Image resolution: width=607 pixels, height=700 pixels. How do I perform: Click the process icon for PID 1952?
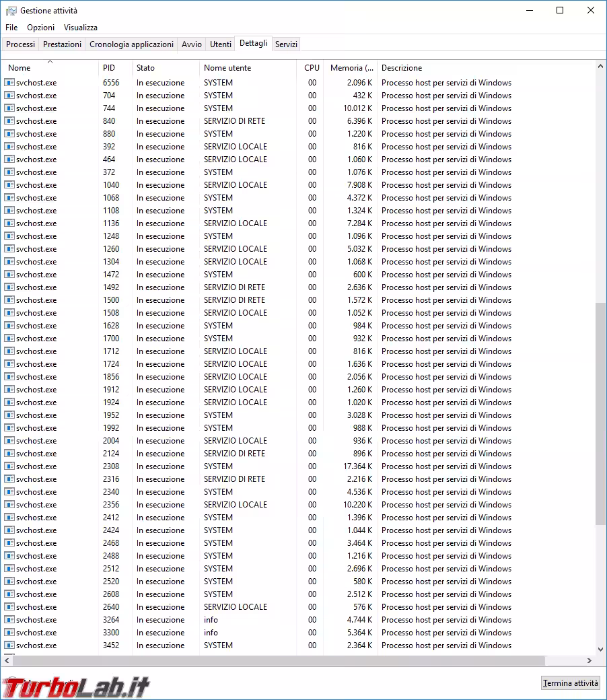[9, 415]
